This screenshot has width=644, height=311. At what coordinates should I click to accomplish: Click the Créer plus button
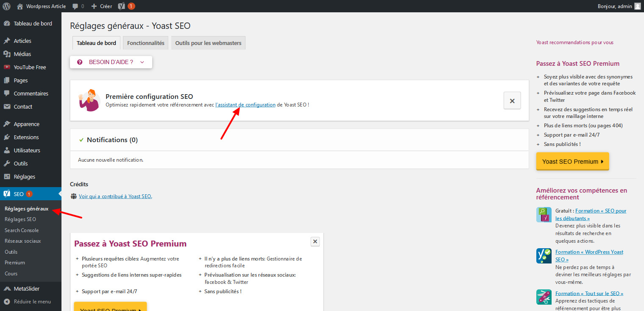101,6
